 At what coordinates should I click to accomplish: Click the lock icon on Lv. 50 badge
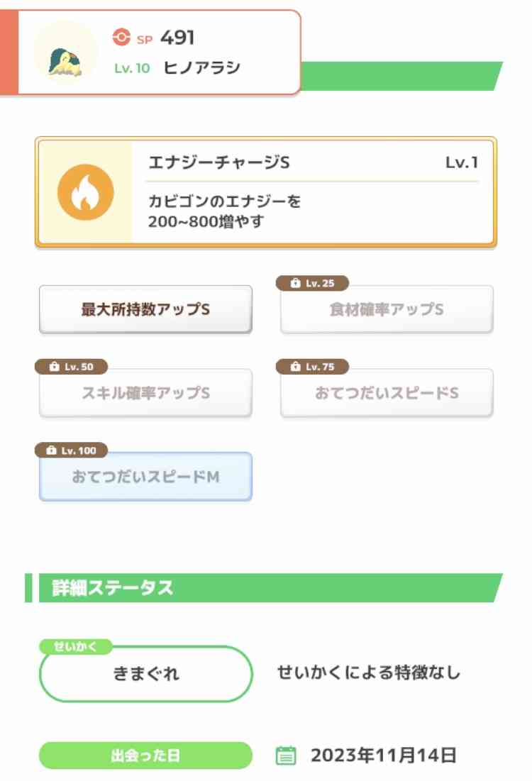click(55, 367)
